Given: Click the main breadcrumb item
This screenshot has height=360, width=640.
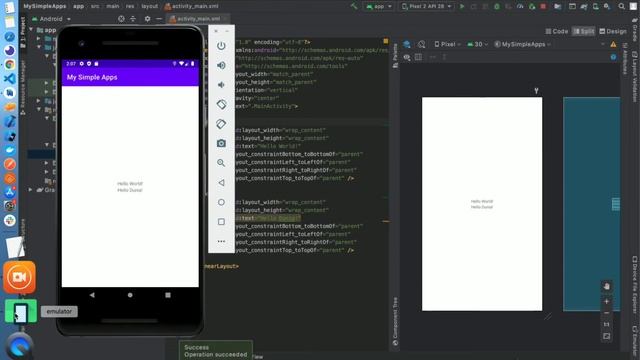Looking at the screenshot, I should (x=113, y=6).
